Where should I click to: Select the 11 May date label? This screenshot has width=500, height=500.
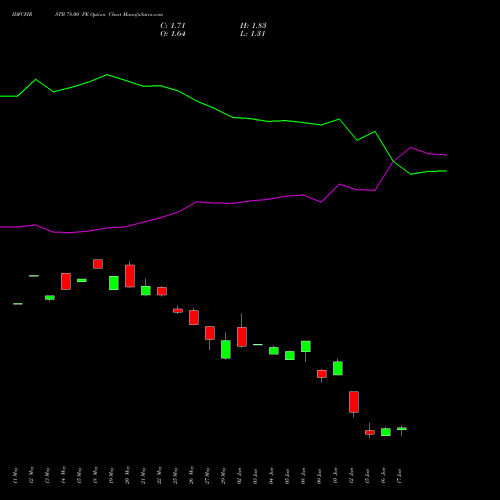pos(15,476)
